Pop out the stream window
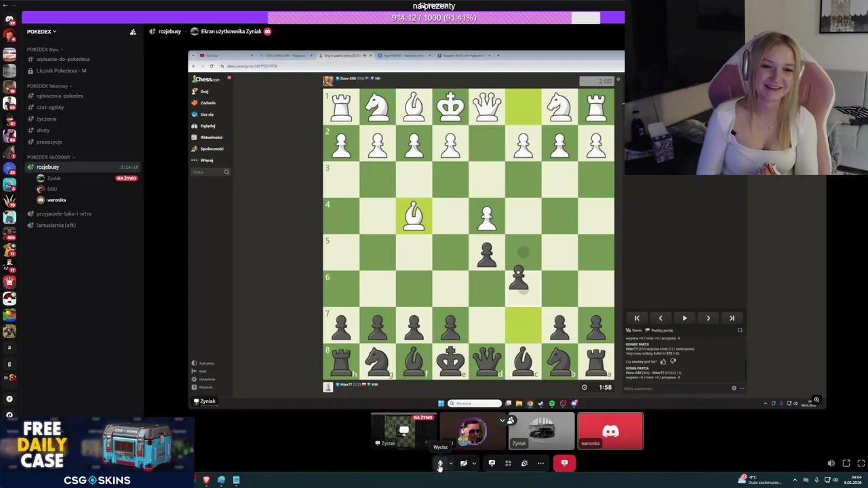This screenshot has height=488, width=868. 846,464
